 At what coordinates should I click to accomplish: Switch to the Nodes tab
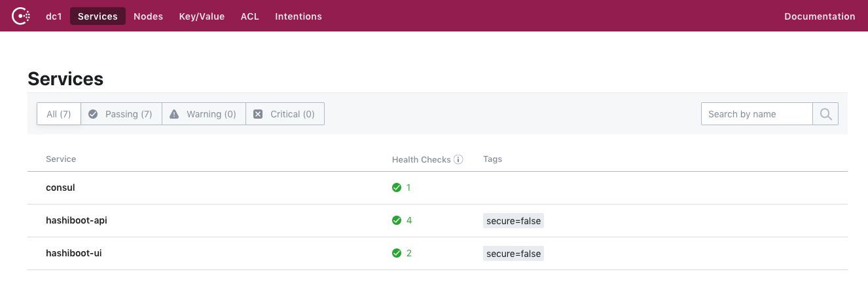148,16
